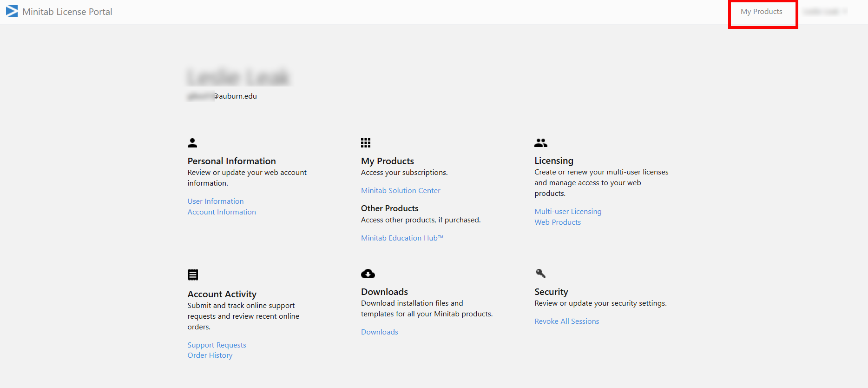Click the Security key icon
The image size is (868, 388).
pos(540,273)
